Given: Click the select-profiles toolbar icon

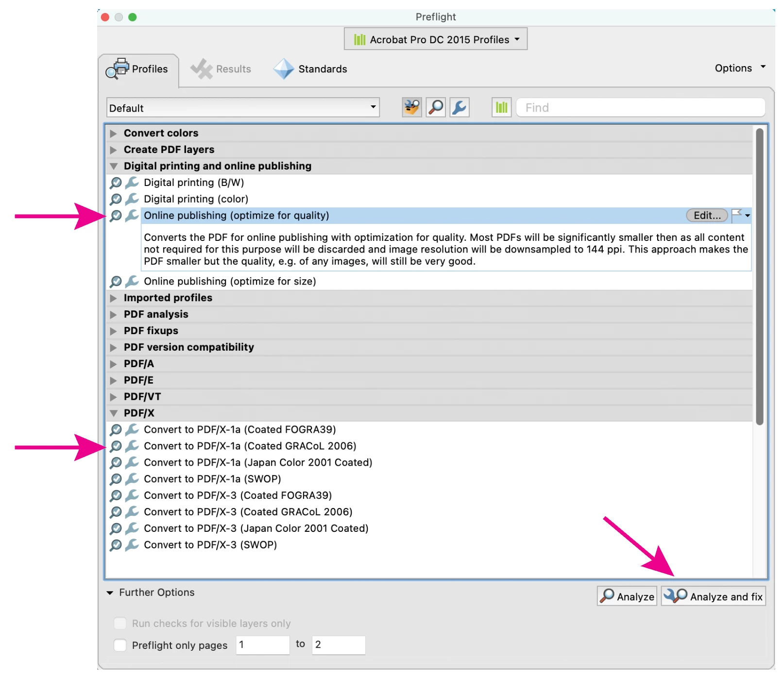Looking at the screenshot, I should pyautogui.click(x=411, y=107).
